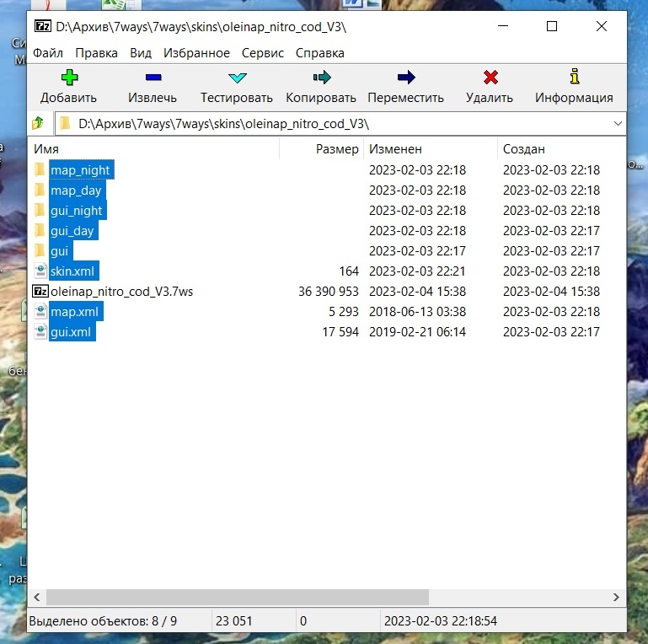Go up one folder level icon
This screenshot has width=648, height=644.
(x=38, y=124)
